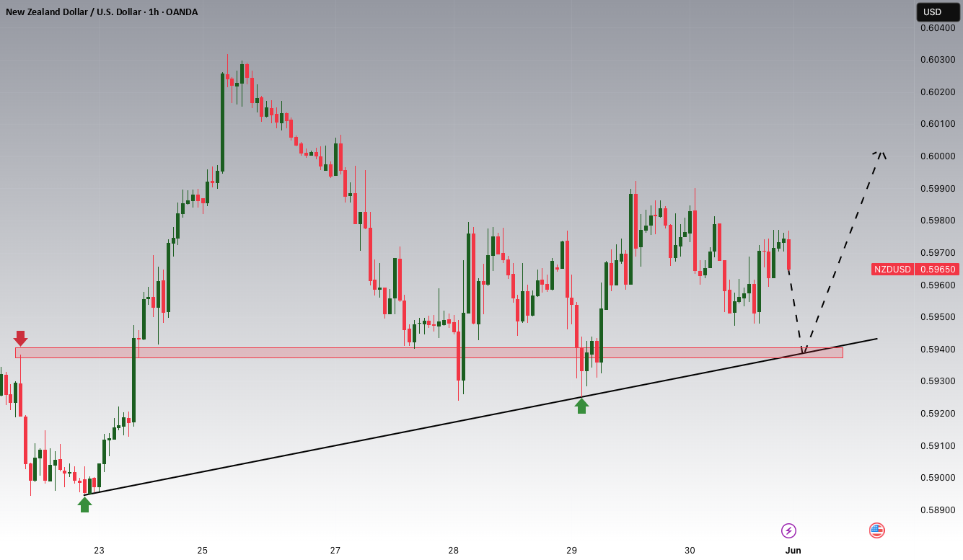Click the date label 29 on time axis

[x=572, y=551]
